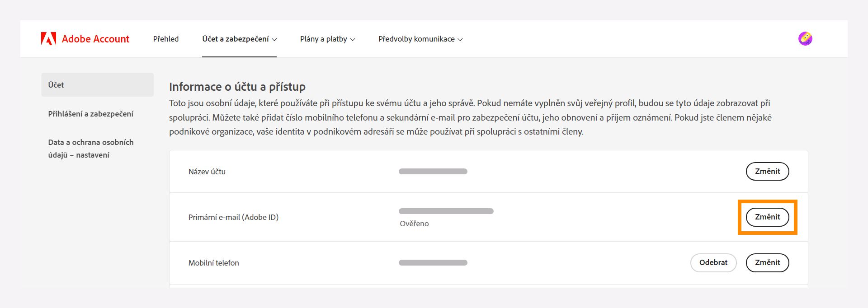Open Data a ochrana osobních údajů settings
Viewport: 868px width, 308px height.
pos(90,148)
